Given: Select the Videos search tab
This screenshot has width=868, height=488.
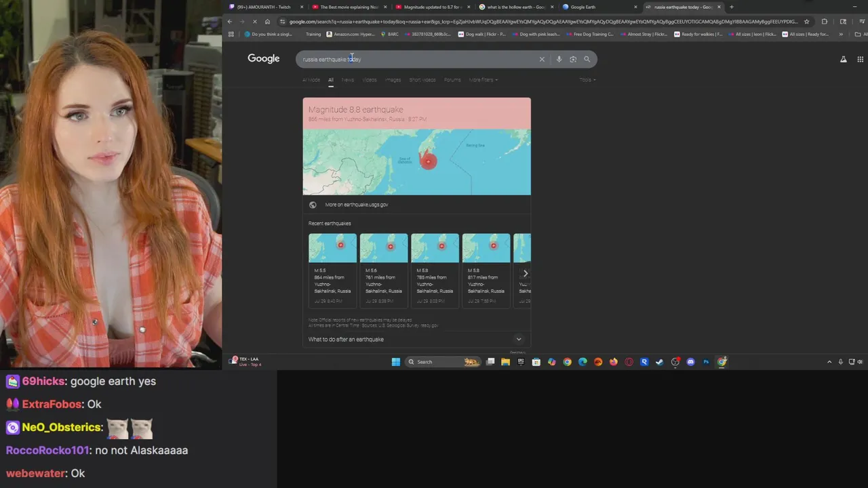Looking at the screenshot, I should coord(370,80).
